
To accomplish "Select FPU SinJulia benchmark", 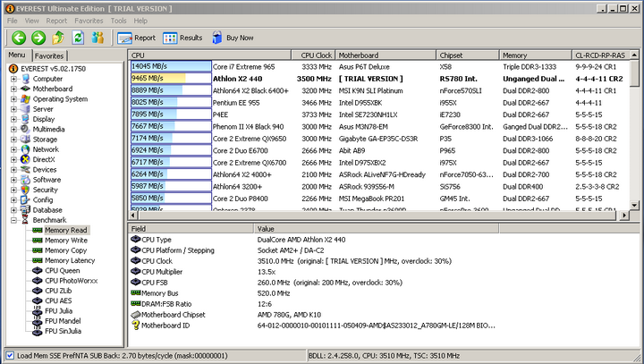I will pos(63,331).
